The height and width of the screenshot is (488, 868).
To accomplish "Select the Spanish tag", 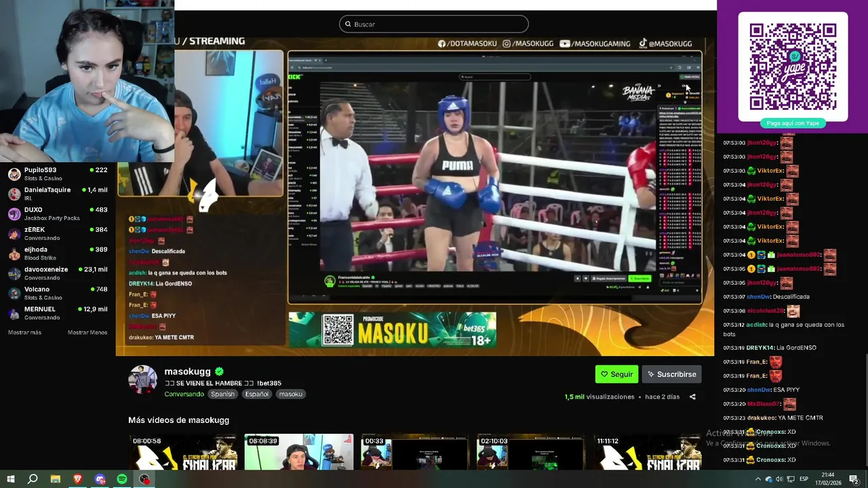I will [x=222, y=394].
